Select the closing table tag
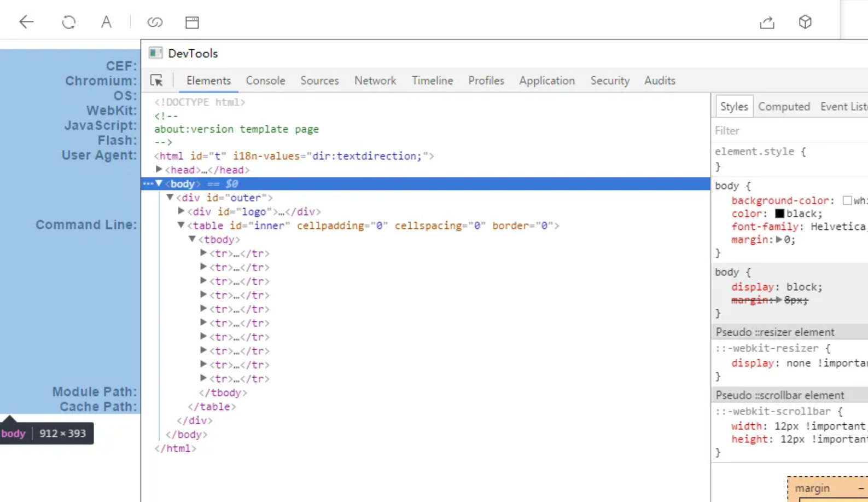Viewport: 868px width, 502px height. pos(212,406)
